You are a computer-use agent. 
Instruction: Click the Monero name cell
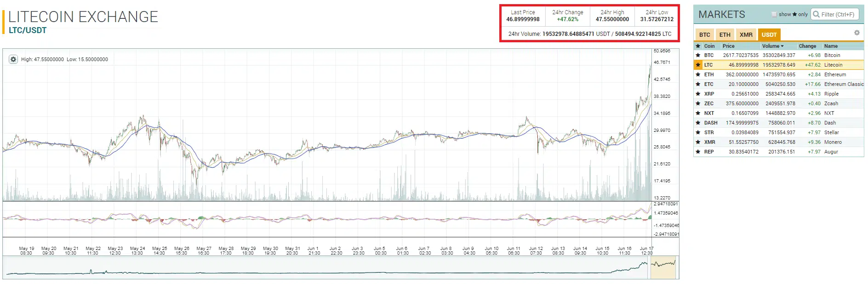coord(833,142)
